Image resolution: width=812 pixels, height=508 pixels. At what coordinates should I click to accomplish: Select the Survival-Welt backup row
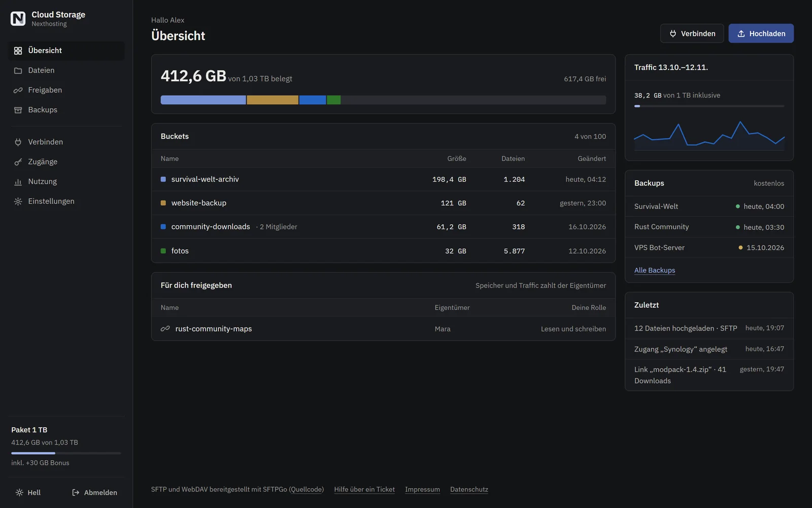click(709, 206)
